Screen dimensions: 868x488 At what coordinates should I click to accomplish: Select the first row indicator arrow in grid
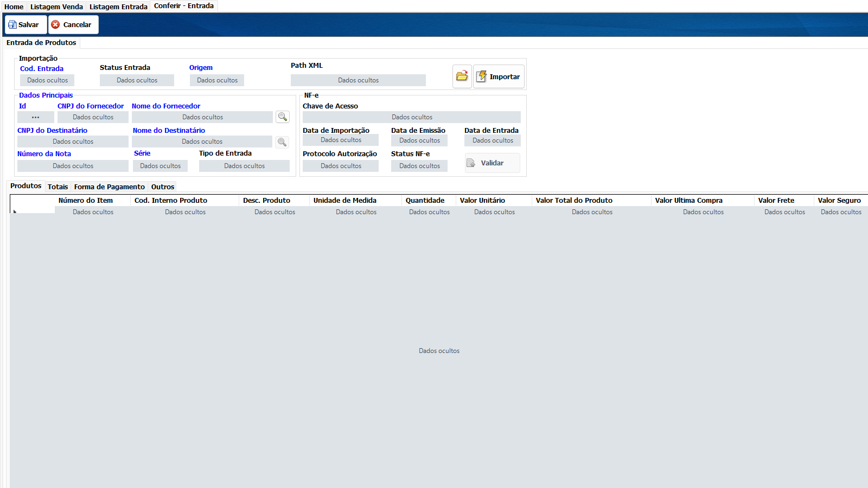click(15, 211)
